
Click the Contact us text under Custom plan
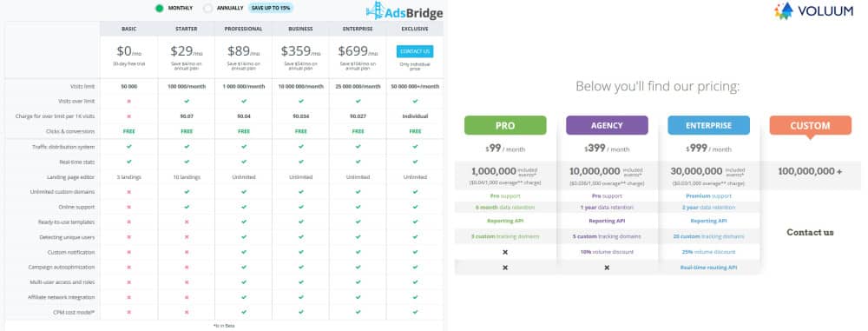[810, 232]
